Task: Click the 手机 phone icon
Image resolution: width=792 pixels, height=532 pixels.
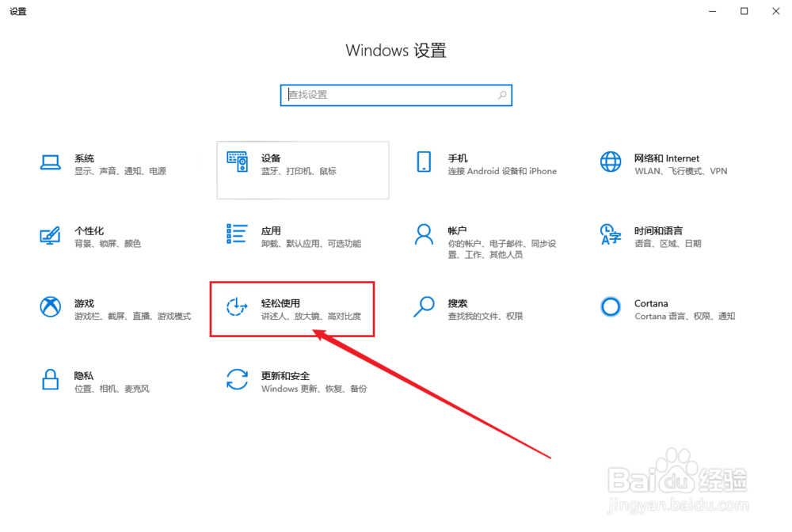Action: point(424,161)
